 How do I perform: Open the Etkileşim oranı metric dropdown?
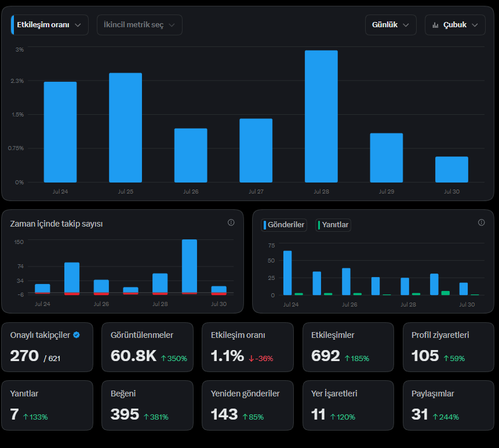coord(50,25)
